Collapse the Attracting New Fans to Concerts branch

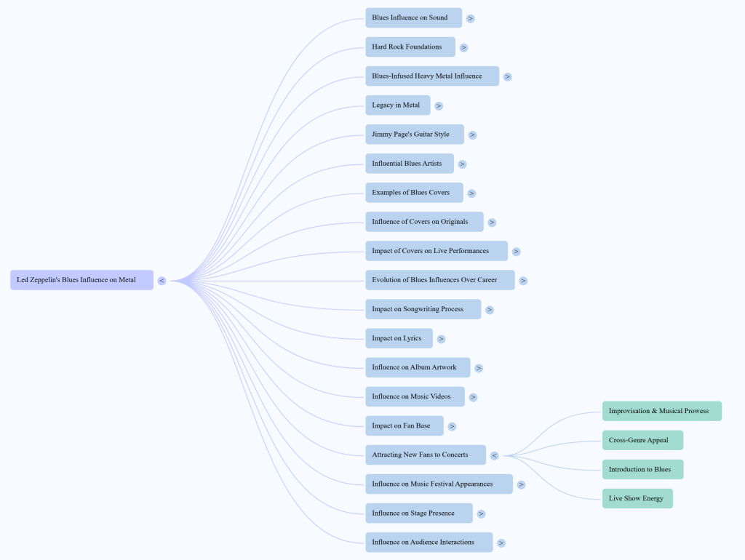click(x=494, y=455)
